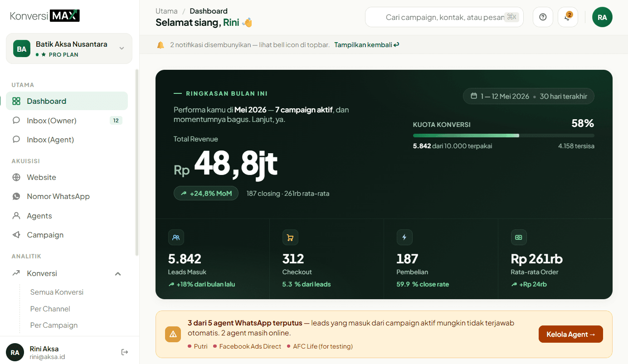Open the Batik Aksa Nusantara workspace dropdown chevron
Viewport: 628px width, 364px height.
coord(122,48)
